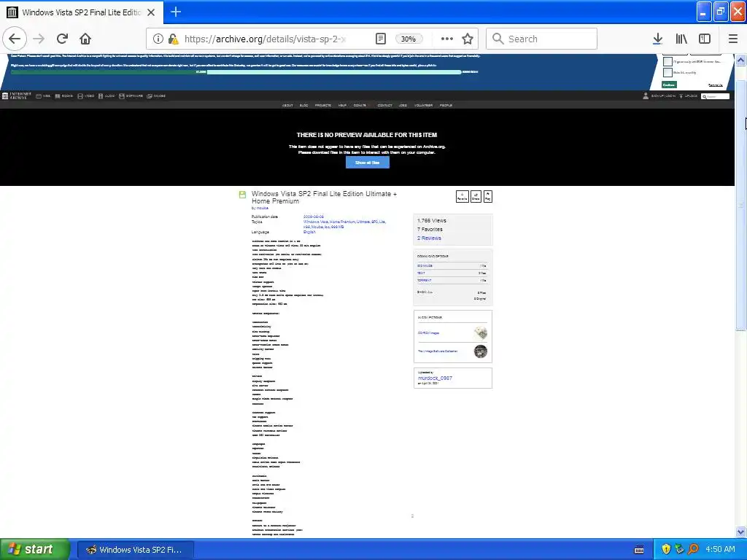This screenshot has width=747, height=560.
Task: Click the Upload link in archive header
Action: (689, 96)
